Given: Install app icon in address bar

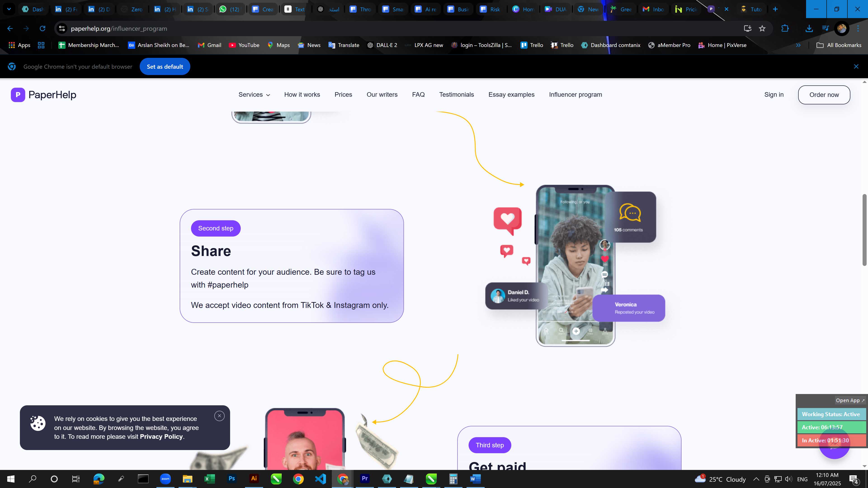Looking at the screenshot, I should (x=747, y=29).
